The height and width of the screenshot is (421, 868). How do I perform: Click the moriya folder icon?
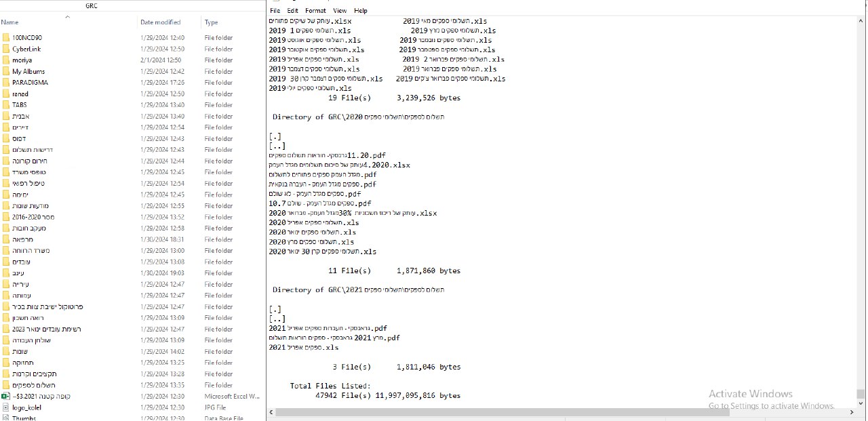click(5, 60)
